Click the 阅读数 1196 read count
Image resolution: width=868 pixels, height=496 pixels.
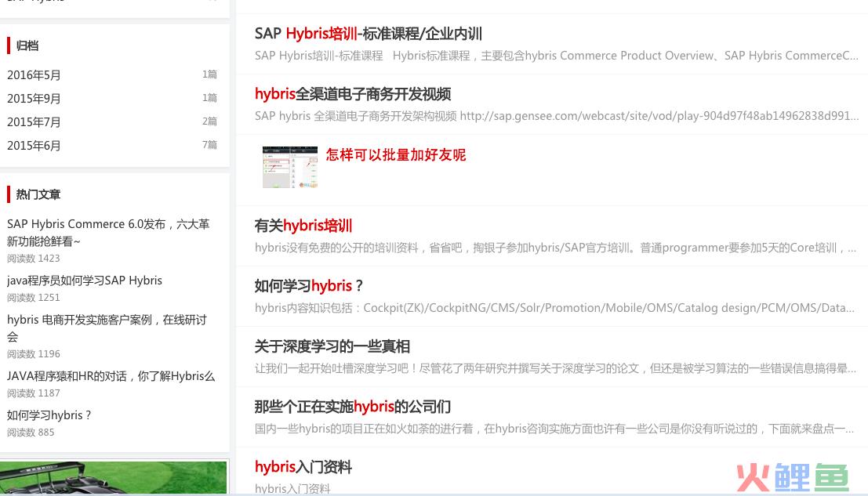(33, 354)
